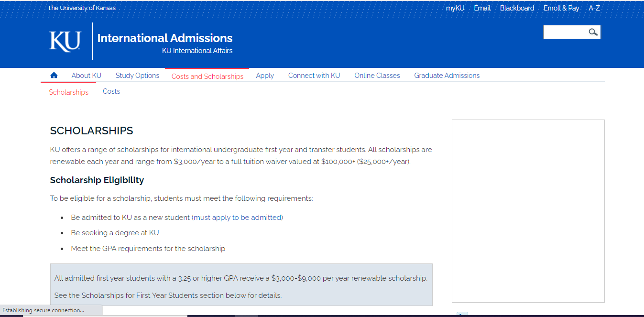Follow 'must apply to be admitted' link
The width and height of the screenshot is (644, 317).
[238, 218]
